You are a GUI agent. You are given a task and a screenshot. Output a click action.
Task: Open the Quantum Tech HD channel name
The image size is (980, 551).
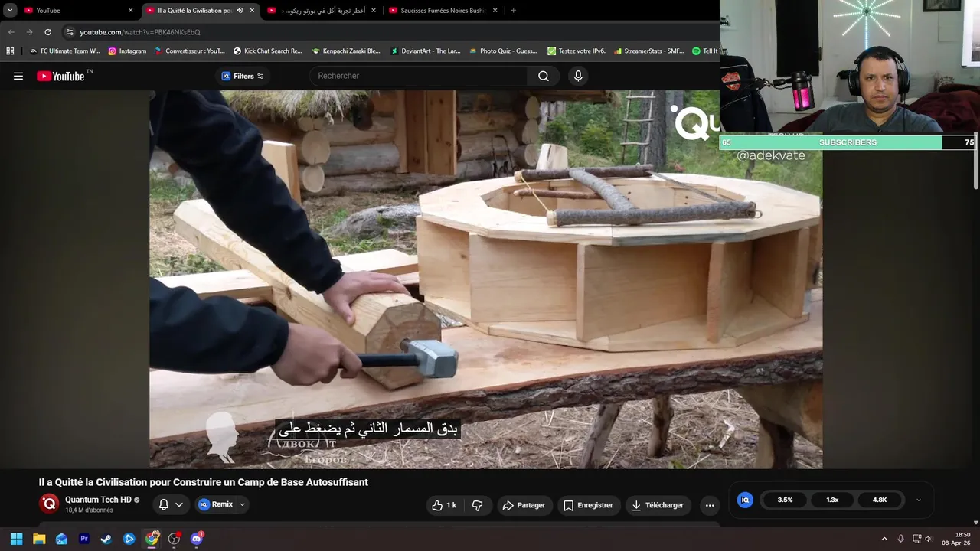pos(98,500)
